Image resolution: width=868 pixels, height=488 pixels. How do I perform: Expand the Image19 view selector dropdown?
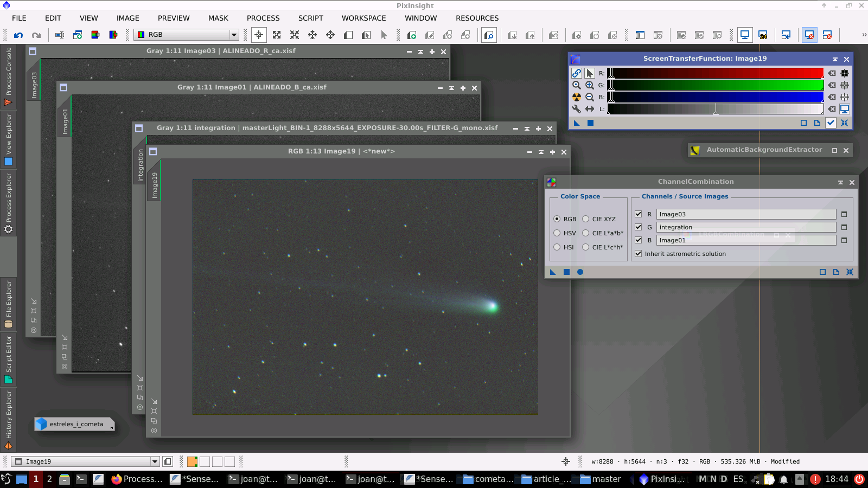pyautogui.click(x=155, y=461)
